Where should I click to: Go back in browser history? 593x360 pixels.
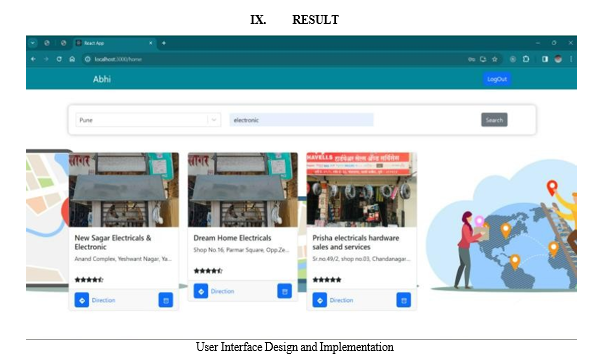(x=33, y=59)
